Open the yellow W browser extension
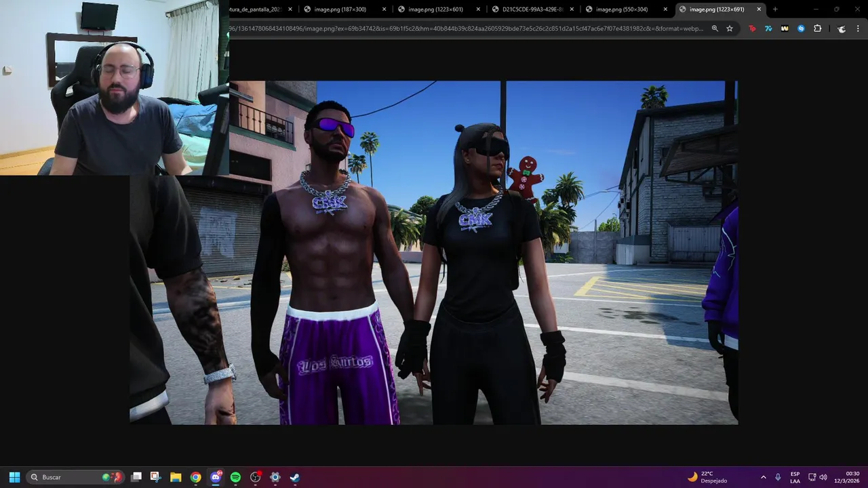Image resolution: width=868 pixels, height=488 pixels. click(x=785, y=28)
